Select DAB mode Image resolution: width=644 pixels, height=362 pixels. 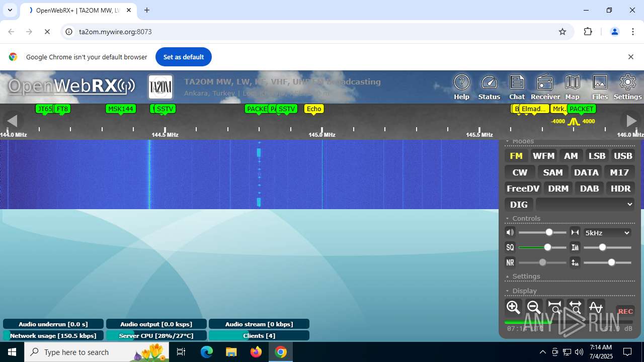589,189
